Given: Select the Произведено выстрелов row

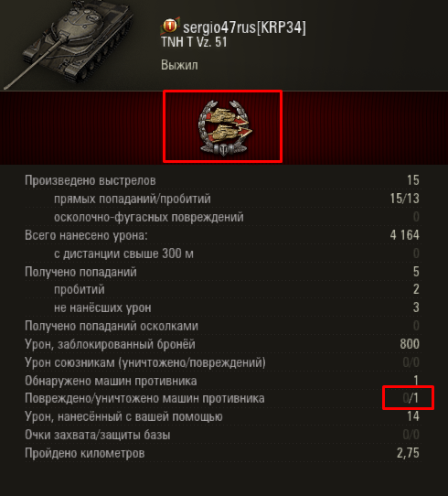Looking at the screenshot, I should coord(222,180).
